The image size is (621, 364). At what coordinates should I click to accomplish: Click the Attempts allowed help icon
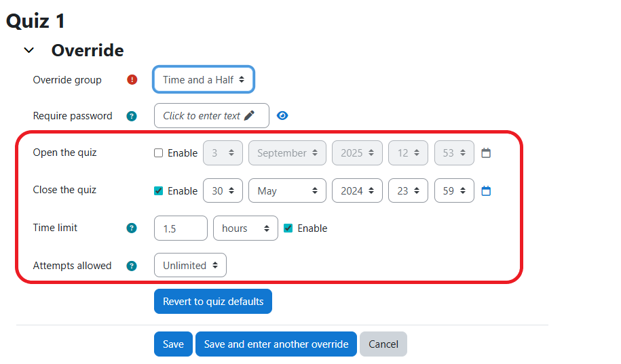[x=132, y=266]
